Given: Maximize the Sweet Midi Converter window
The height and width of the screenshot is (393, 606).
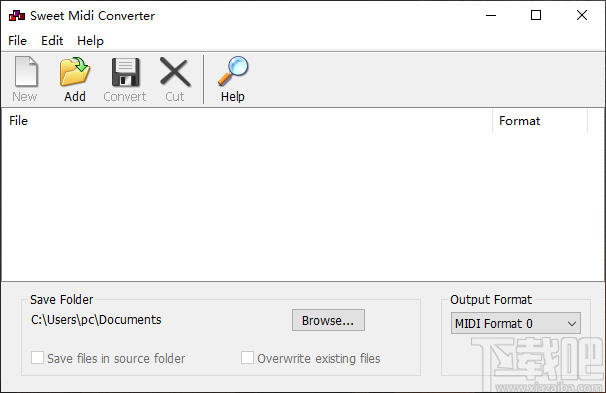Looking at the screenshot, I should 536,15.
